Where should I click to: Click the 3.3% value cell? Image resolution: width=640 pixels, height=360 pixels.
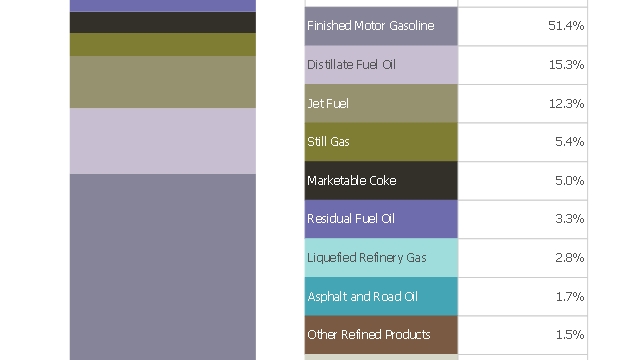pos(523,219)
